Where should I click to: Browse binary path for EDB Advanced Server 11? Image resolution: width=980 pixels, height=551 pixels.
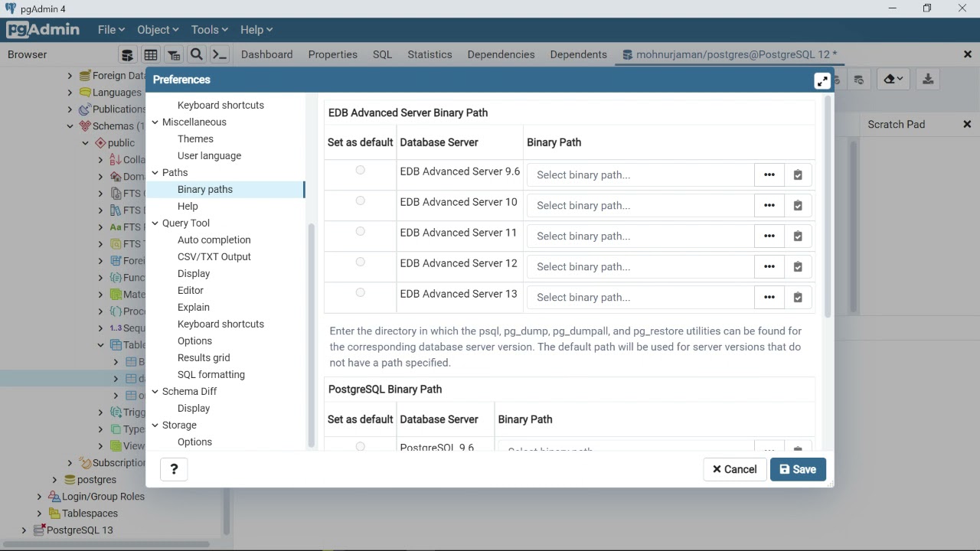coord(769,236)
